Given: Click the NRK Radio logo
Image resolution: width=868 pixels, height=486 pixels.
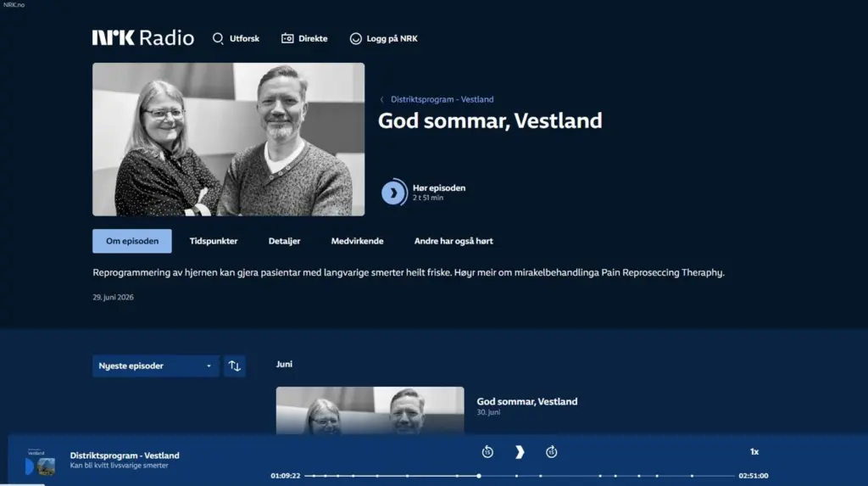Looking at the screenshot, I should click(x=142, y=37).
